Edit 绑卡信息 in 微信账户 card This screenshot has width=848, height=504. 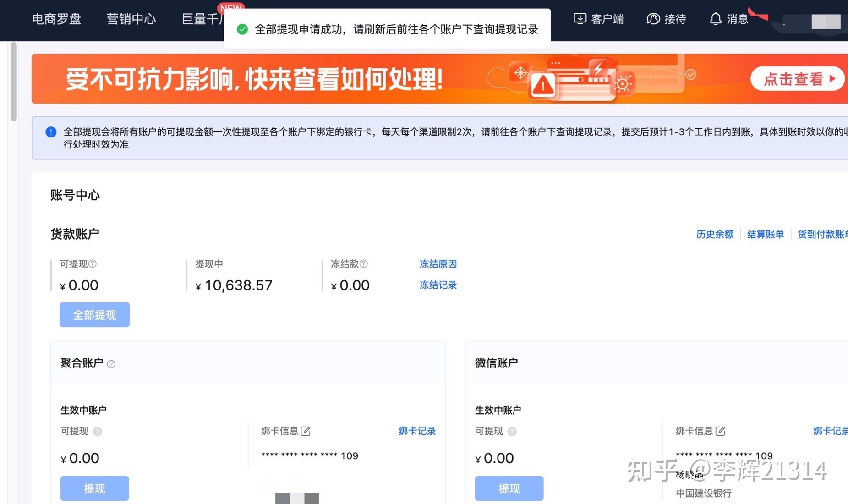(x=720, y=431)
